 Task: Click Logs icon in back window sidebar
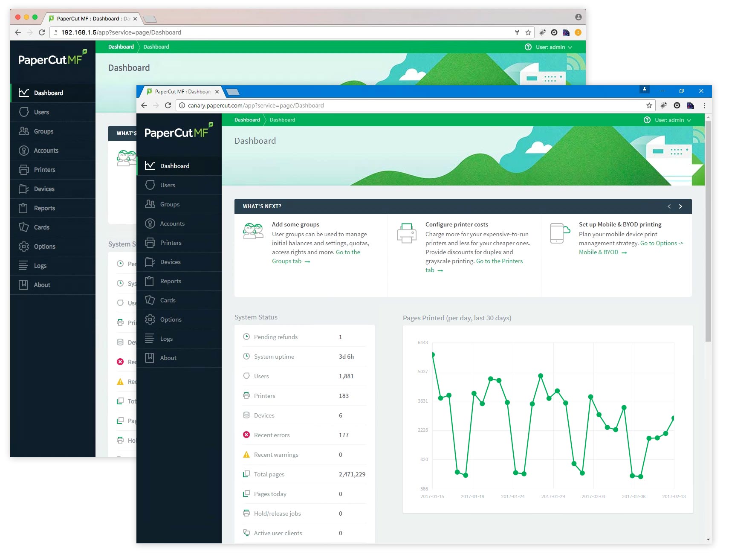coord(24,266)
